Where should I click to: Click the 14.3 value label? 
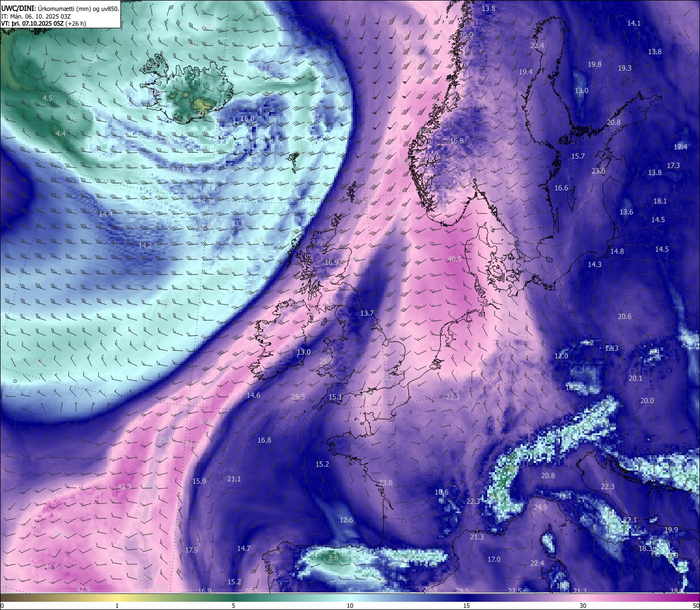point(594,264)
